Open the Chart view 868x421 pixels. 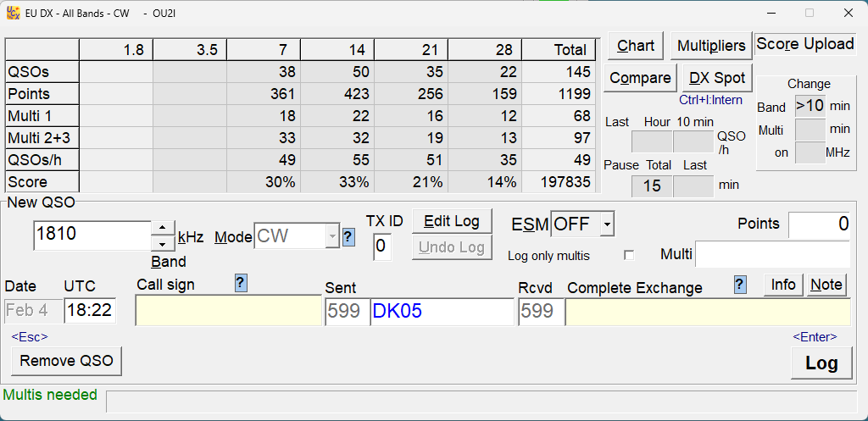pos(636,46)
